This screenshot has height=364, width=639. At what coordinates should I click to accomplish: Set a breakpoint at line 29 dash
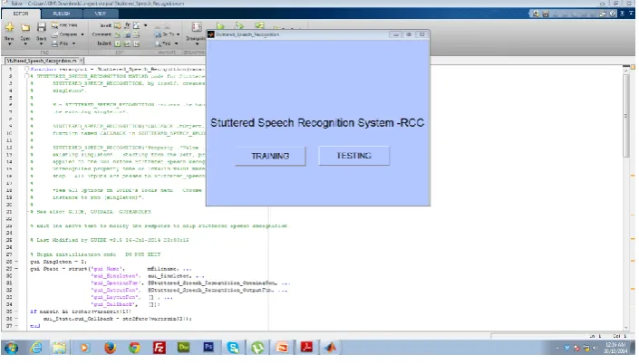[x=16, y=269]
